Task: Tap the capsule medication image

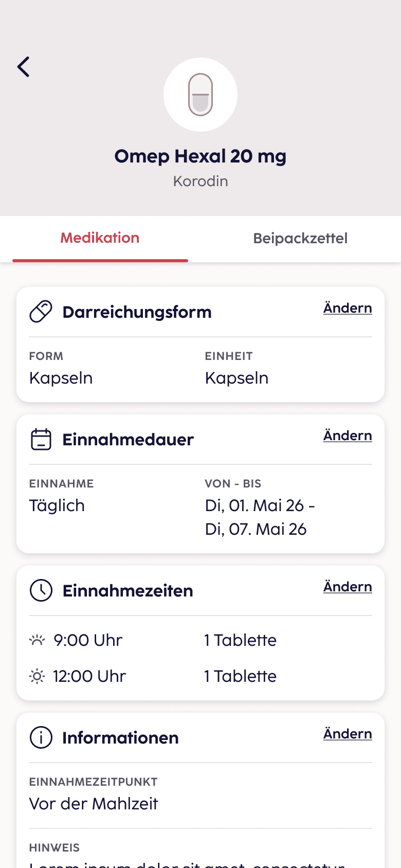Action: point(200,95)
